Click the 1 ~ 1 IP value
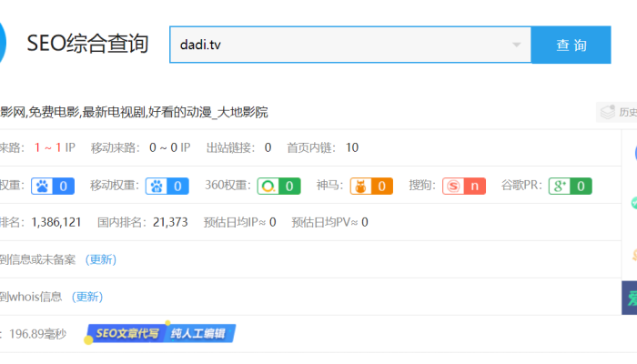Screen dimensions: 637x364 pyautogui.click(x=55, y=147)
